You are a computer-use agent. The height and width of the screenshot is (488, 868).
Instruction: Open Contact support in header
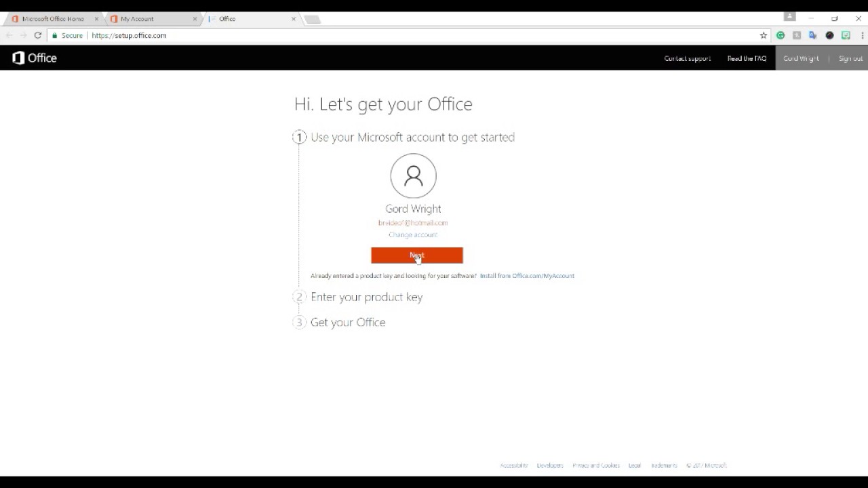[688, 58]
